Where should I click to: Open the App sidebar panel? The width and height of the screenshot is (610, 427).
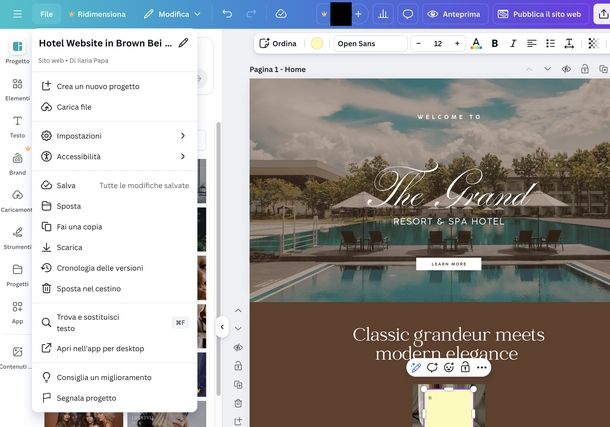(x=18, y=312)
